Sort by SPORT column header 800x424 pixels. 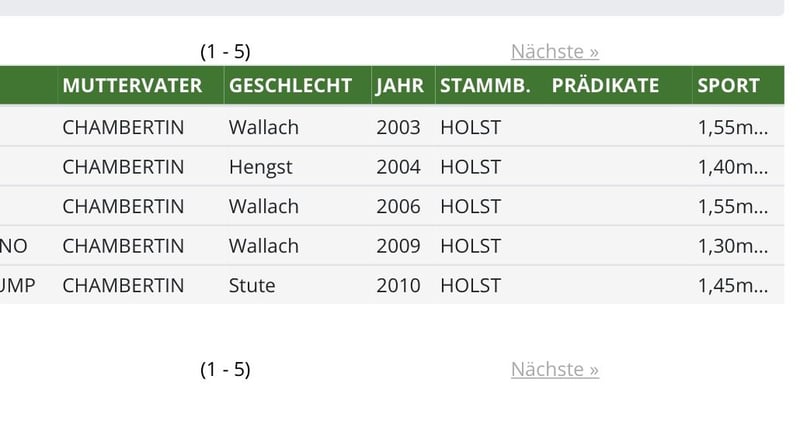729,85
